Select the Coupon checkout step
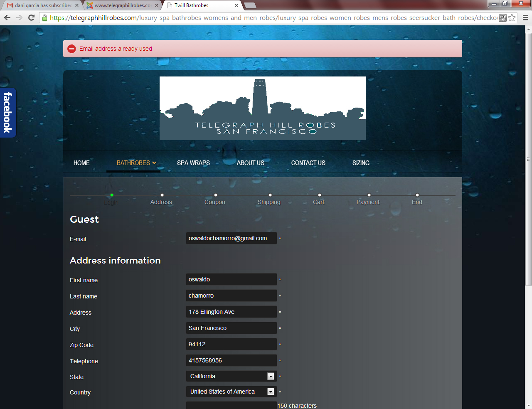The height and width of the screenshot is (409, 532). pyautogui.click(x=215, y=202)
